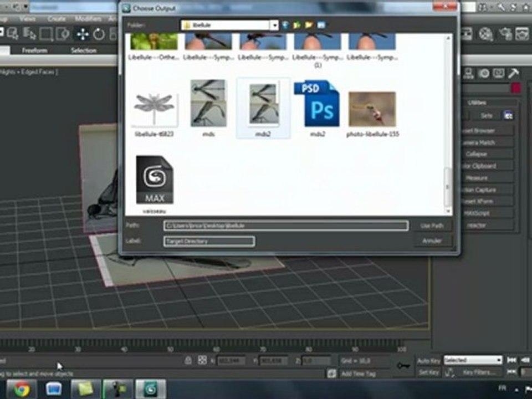Screen dimensions: 532x399
Task: Click the Annuler button
Action: pos(432,241)
